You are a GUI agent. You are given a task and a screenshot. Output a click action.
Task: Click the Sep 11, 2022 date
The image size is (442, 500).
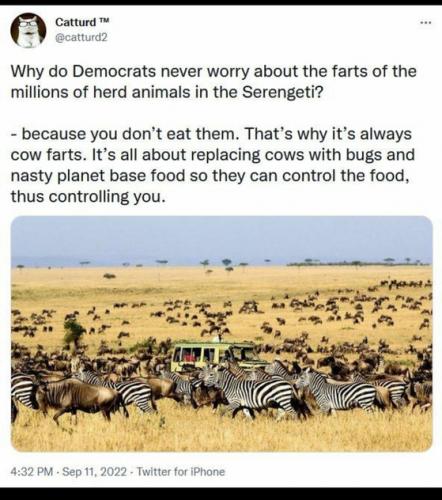94,472
